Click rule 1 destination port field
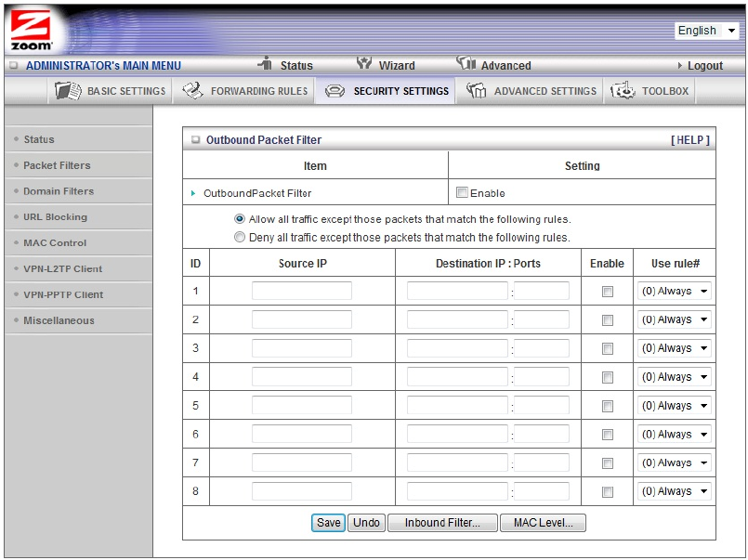The height and width of the screenshot is (560, 748). click(542, 291)
